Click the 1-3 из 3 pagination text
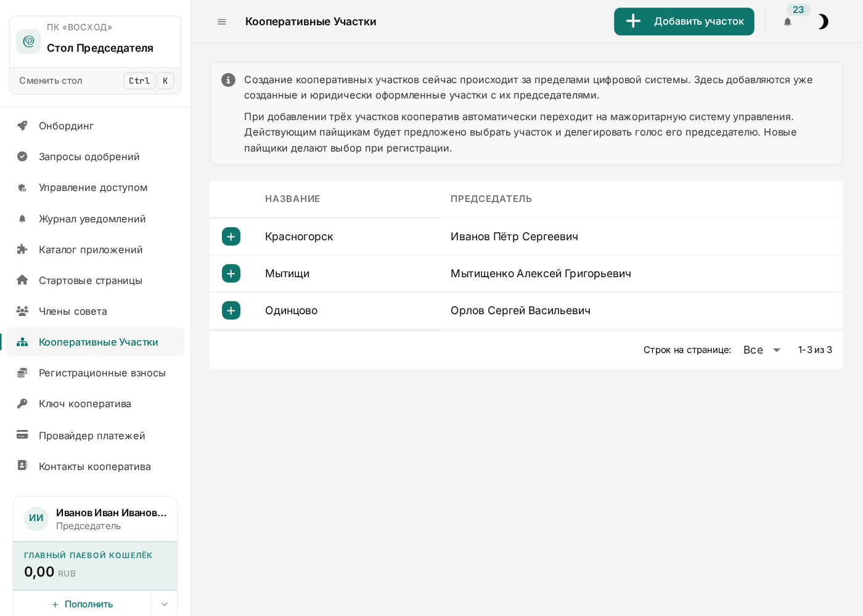Image resolution: width=863 pixels, height=616 pixels. click(815, 350)
